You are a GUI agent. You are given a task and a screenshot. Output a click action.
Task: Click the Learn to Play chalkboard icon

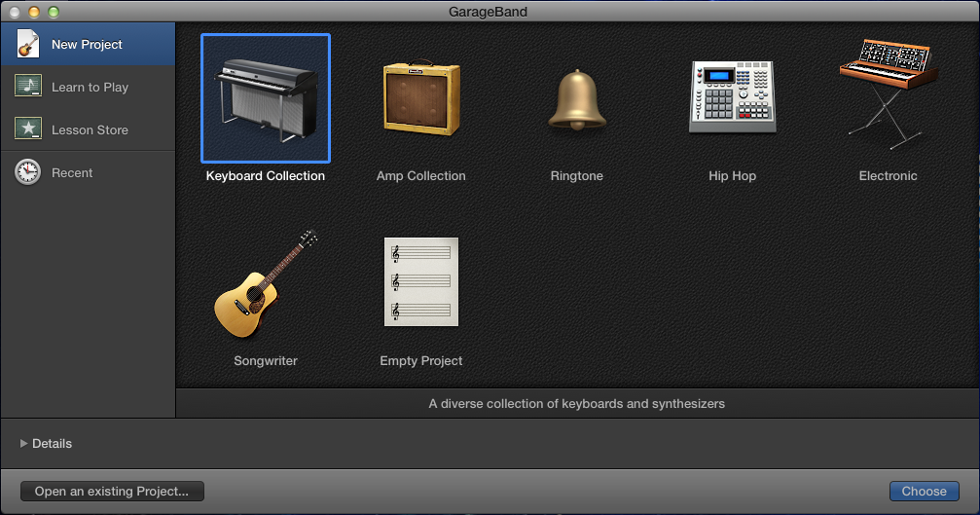[28, 87]
